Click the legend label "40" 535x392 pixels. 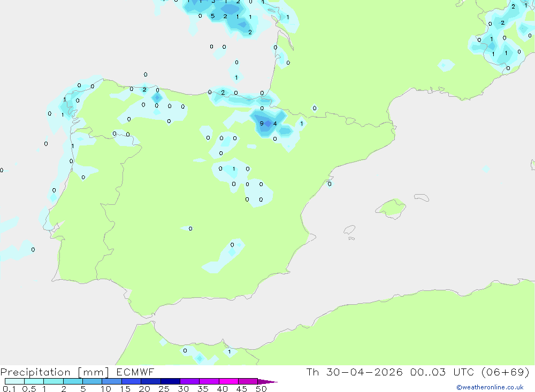pyautogui.click(x=223, y=389)
